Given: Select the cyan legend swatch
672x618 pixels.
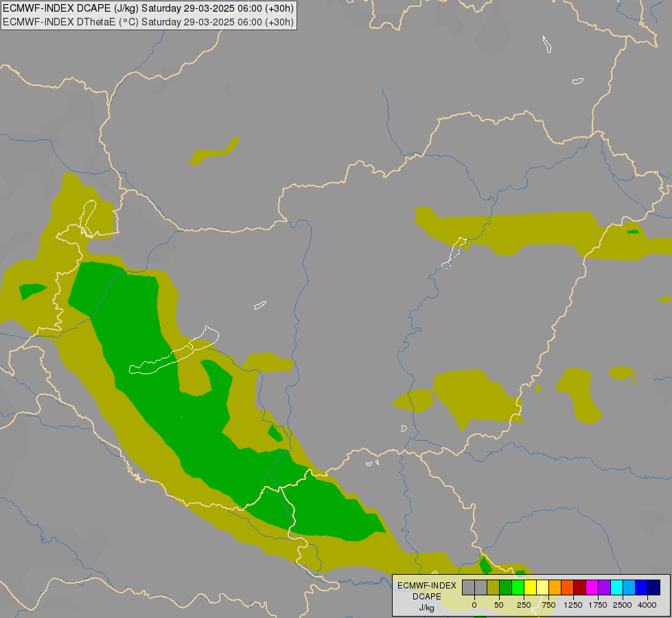Looking at the screenshot, I should pos(617,588).
